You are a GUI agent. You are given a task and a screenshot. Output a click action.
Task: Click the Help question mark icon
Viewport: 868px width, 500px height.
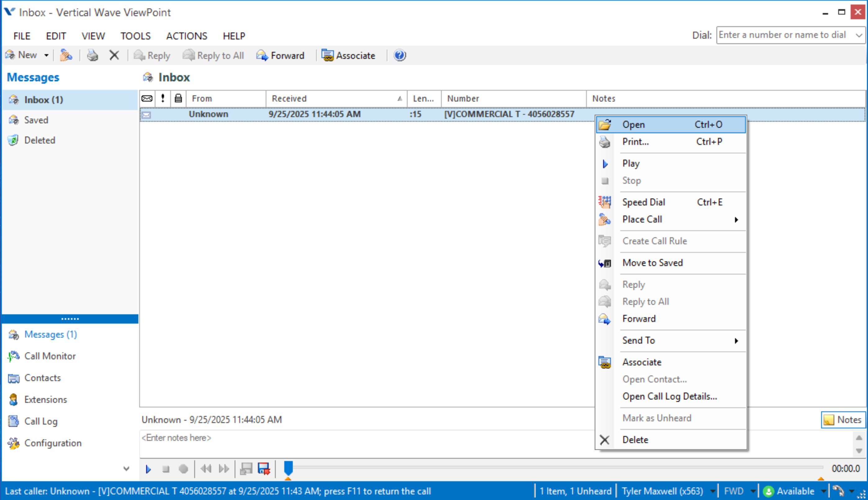tap(400, 55)
